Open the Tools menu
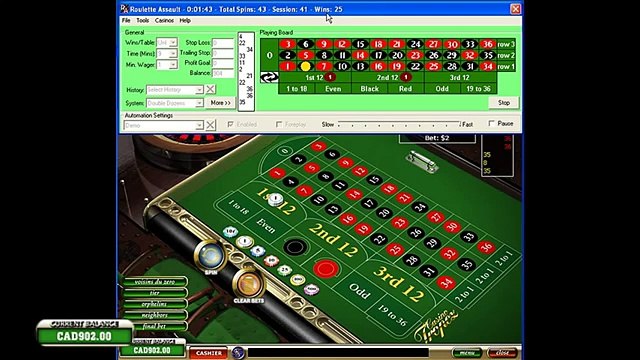Screen dimensions: 640x360 point(142,20)
